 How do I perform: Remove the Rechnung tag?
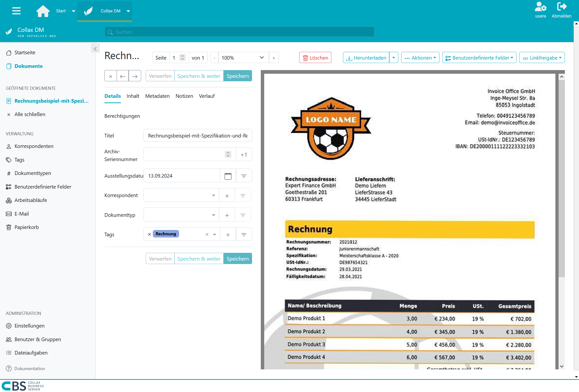(149, 234)
